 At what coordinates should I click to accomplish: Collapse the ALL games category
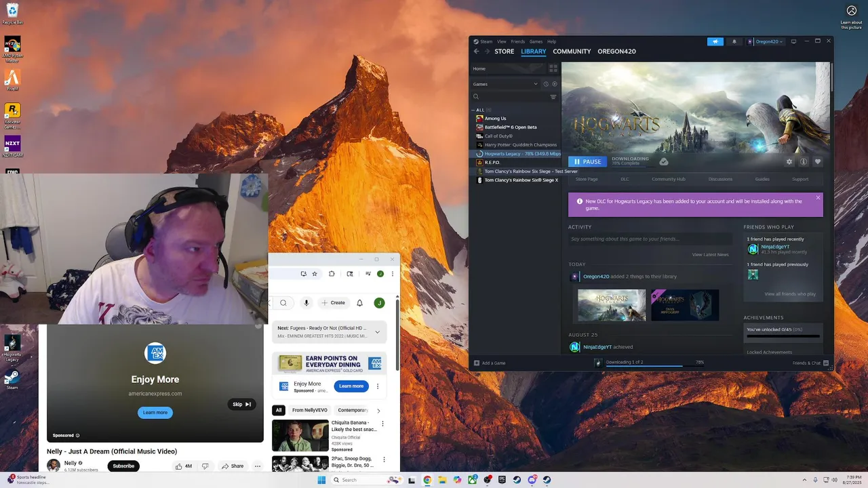(x=473, y=110)
